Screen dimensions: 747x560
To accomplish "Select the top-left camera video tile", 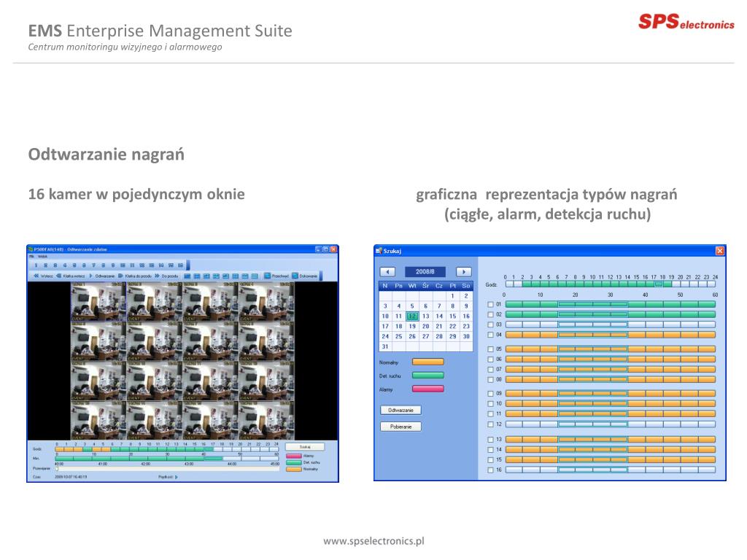I will [x=98, y=302].
